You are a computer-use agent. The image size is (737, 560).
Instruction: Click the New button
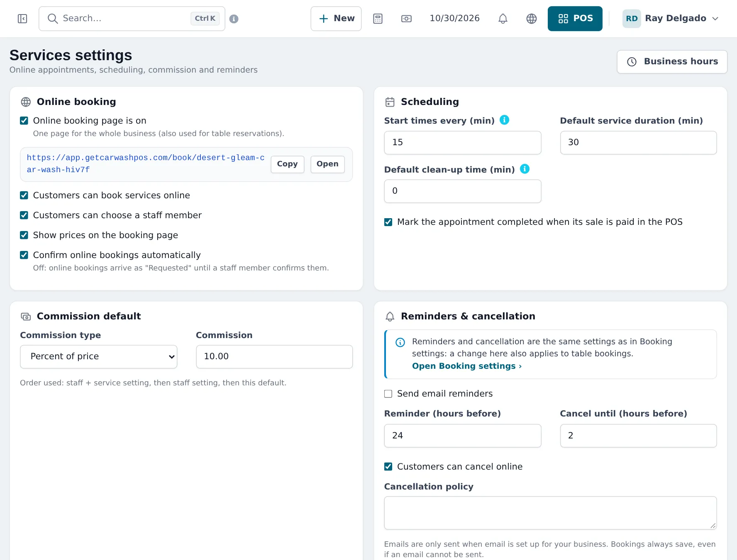336,19
